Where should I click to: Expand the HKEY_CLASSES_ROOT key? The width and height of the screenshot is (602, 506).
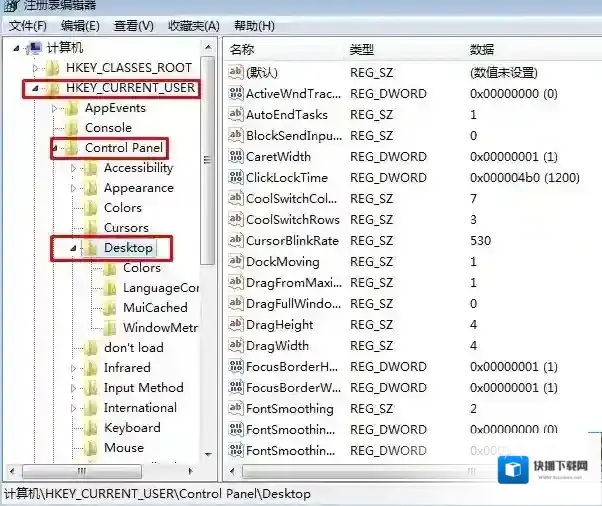point(35,68)
